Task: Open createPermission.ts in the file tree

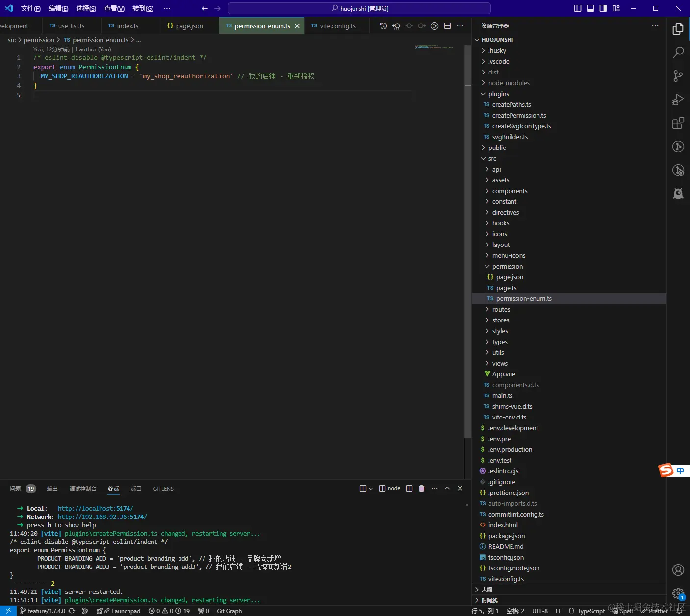Action: (x=569, y=115)
